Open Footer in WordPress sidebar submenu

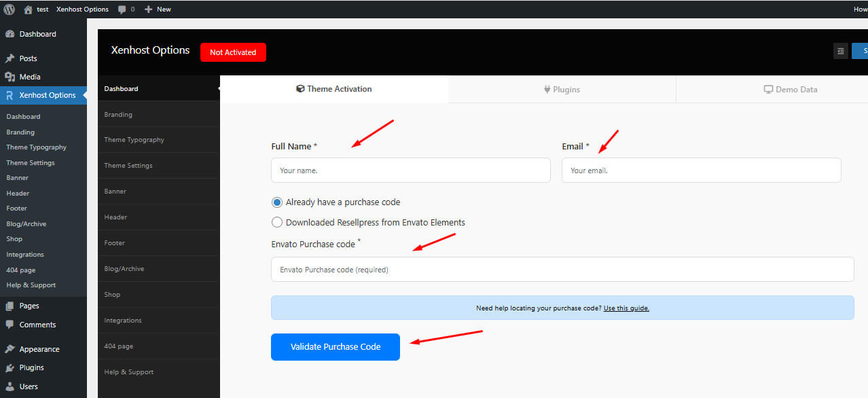(x=17, y=209)
